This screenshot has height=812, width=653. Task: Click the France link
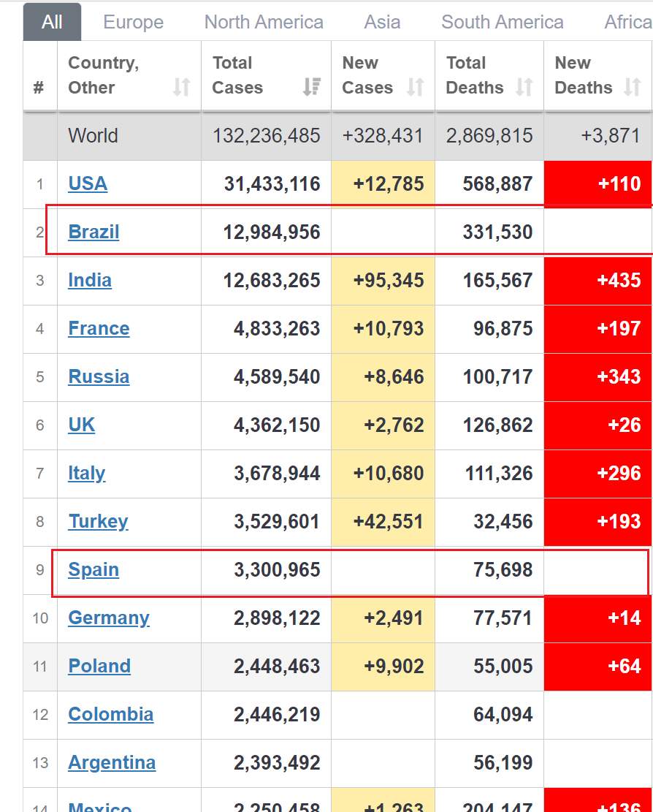[99, 328]
